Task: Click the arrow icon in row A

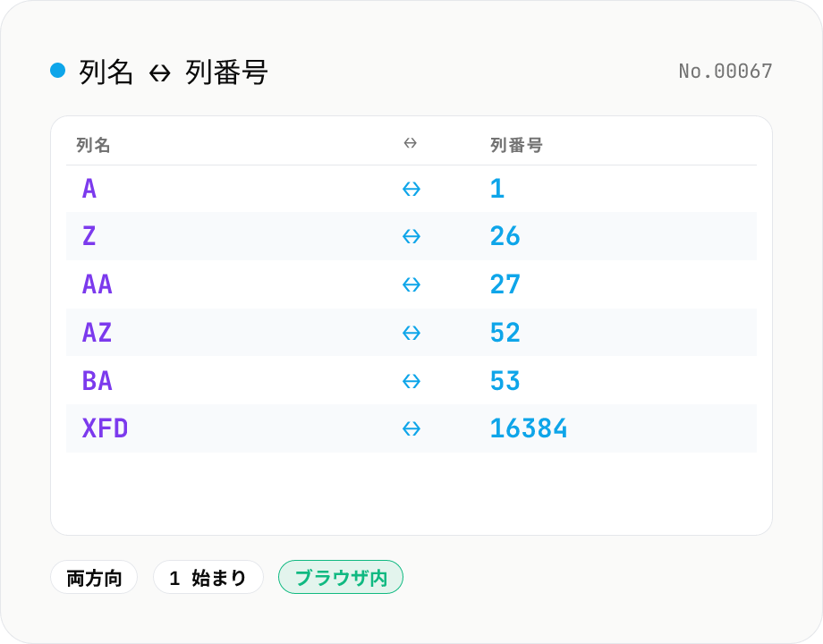Action: coord(411,189)
